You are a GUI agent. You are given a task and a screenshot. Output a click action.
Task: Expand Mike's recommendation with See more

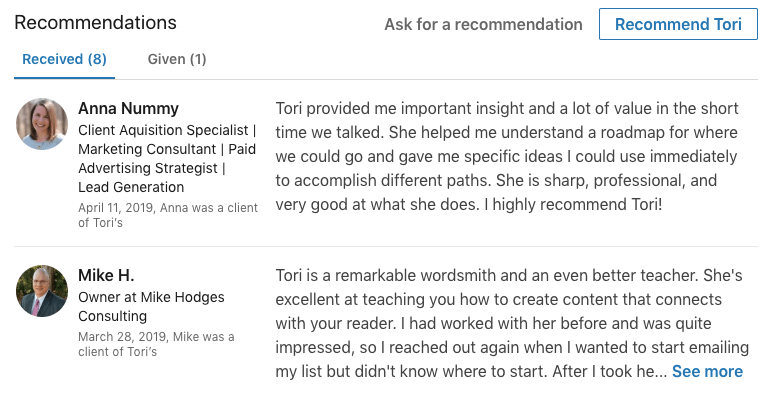click(707, 371)
